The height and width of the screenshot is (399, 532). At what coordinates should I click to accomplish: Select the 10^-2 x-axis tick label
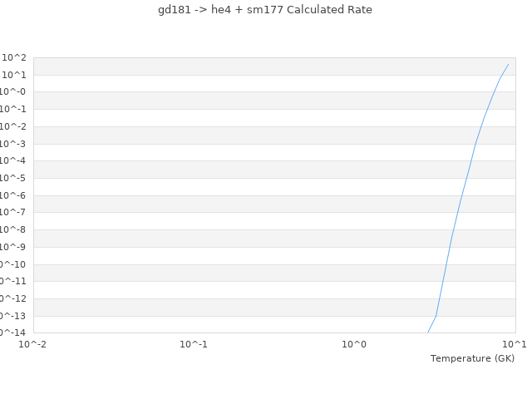(33, 344)
